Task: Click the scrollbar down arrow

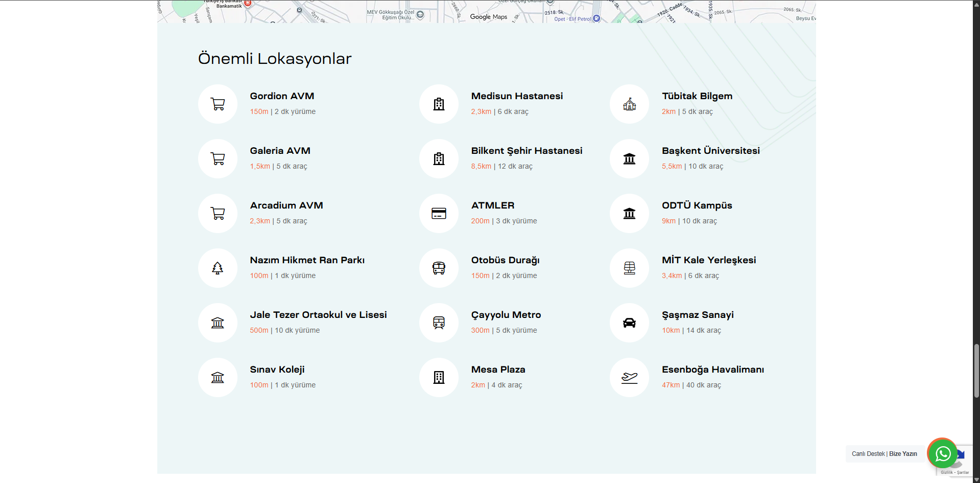Action: (x=976, y=479)
